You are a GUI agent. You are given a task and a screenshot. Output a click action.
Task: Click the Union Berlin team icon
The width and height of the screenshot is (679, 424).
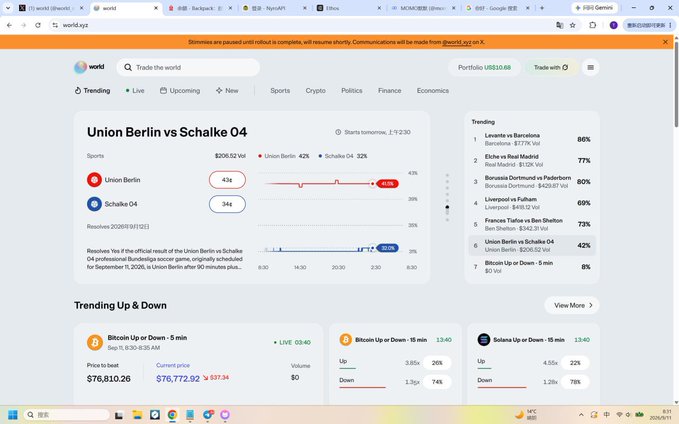[94, 180]
